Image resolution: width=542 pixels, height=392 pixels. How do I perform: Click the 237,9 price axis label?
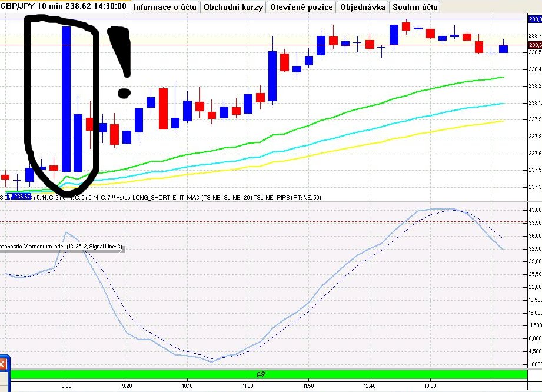[535, 119]
